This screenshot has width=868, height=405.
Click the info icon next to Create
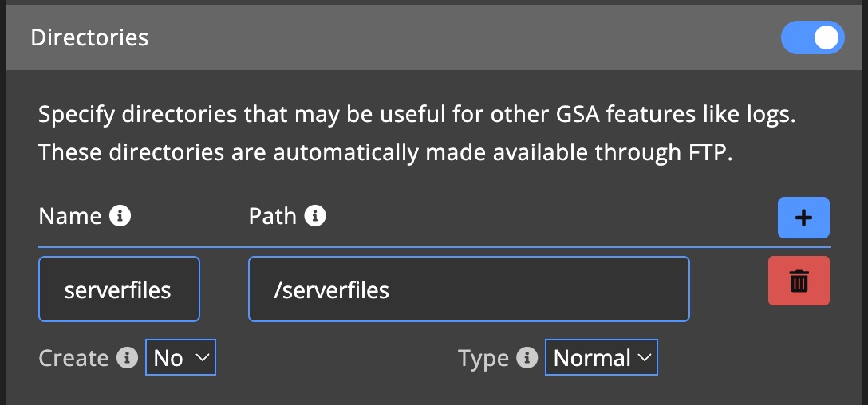tap(127, 358)
